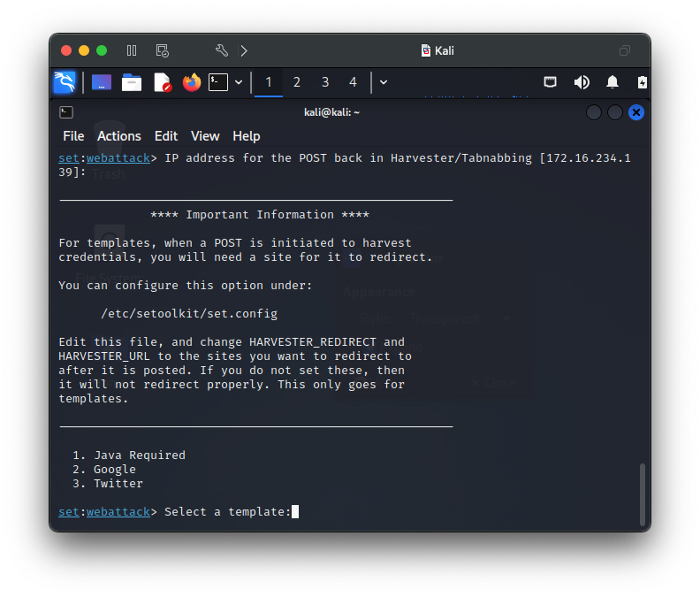Image resolution: width=700 pixels, height=597 pixels.
Task: Click the '1. Java Required' template line
Action: 129,455
